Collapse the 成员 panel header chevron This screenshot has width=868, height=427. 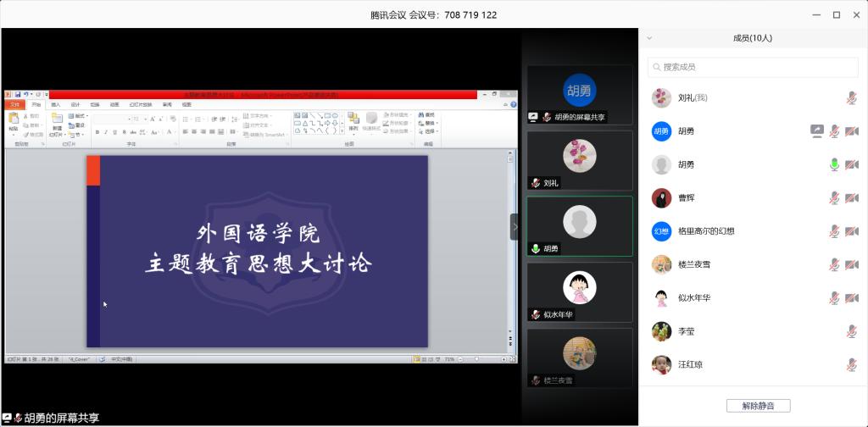point(649,38)
